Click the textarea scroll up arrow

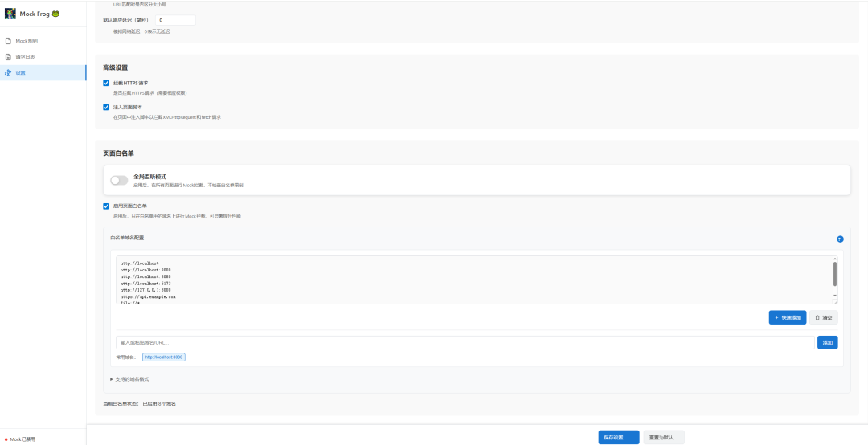pyautogui.click(x=835, y=259)
